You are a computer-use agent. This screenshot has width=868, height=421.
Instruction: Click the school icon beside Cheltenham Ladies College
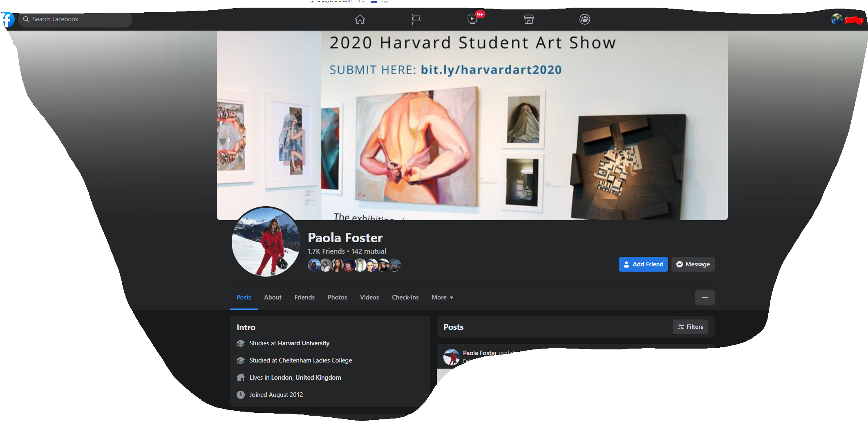[241, 360]
